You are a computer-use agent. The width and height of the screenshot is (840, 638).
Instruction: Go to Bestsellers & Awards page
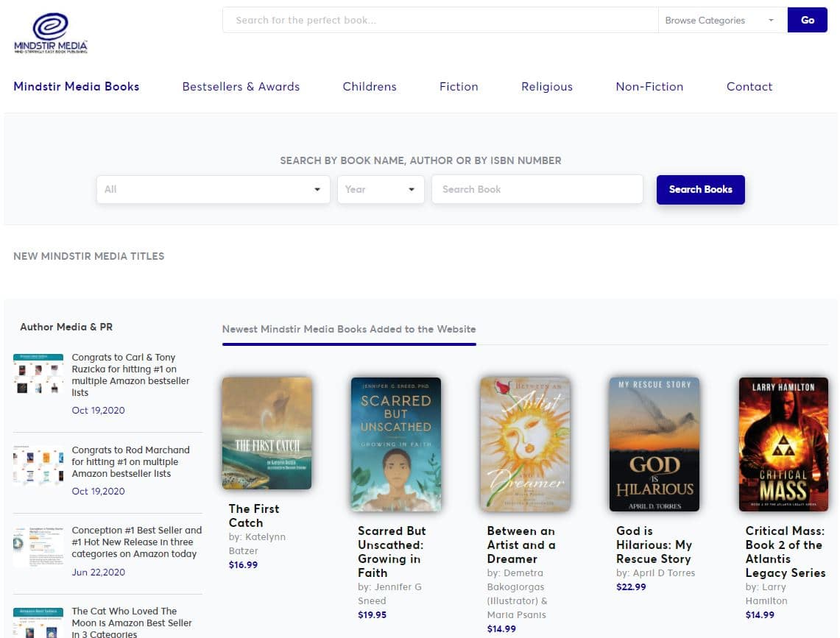click(x=241, y=86)
